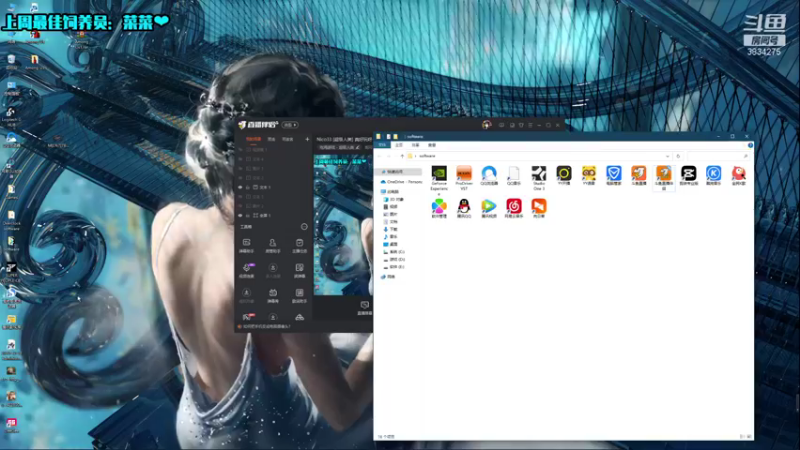Go up one folder with the up arrow

402,156
